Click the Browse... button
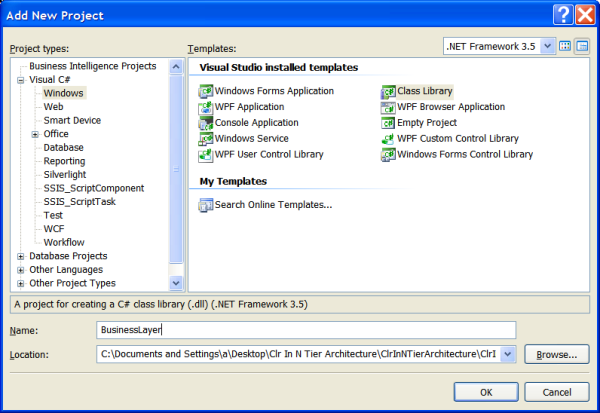Screen dimensions: 600x413 [x=556, y=354]
